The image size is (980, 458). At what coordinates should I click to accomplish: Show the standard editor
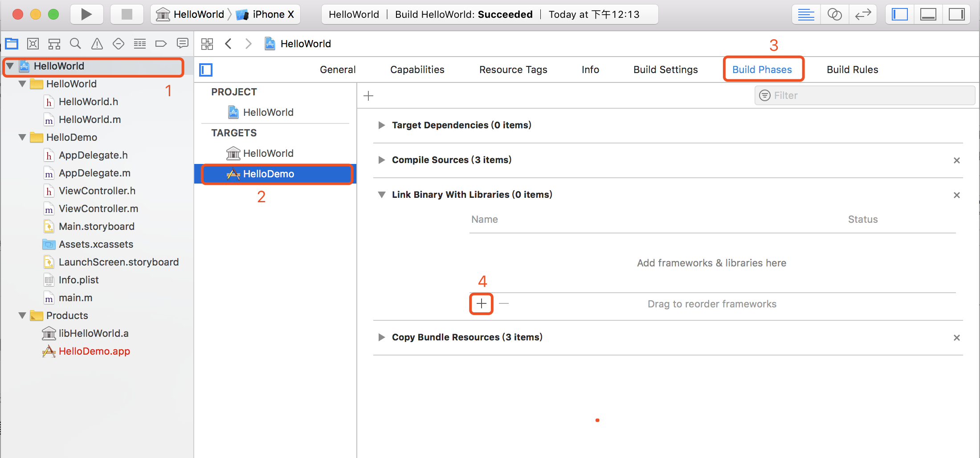[x=806, y=14]
